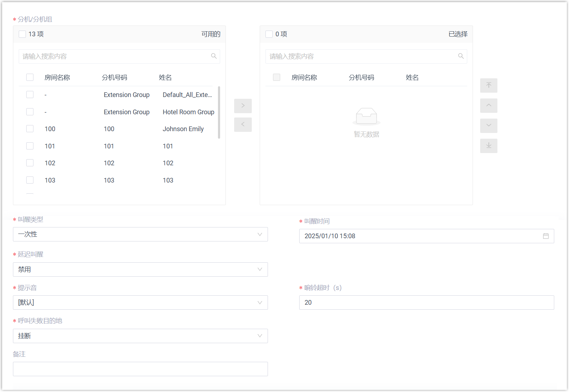
Task: Click the 分机号码 column header in available list
Action: pyautogui.click(x=114, y=78)
